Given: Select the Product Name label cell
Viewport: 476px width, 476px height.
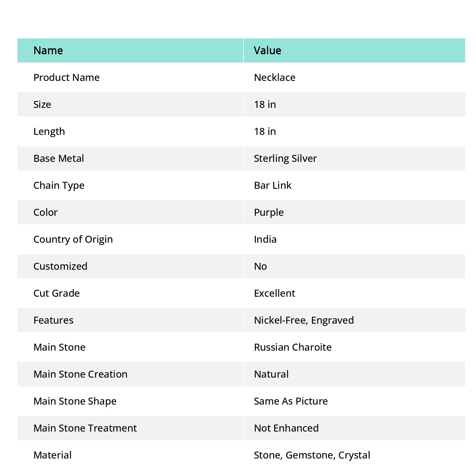Looking at the screenshot, I should click(x=130, y=77).
